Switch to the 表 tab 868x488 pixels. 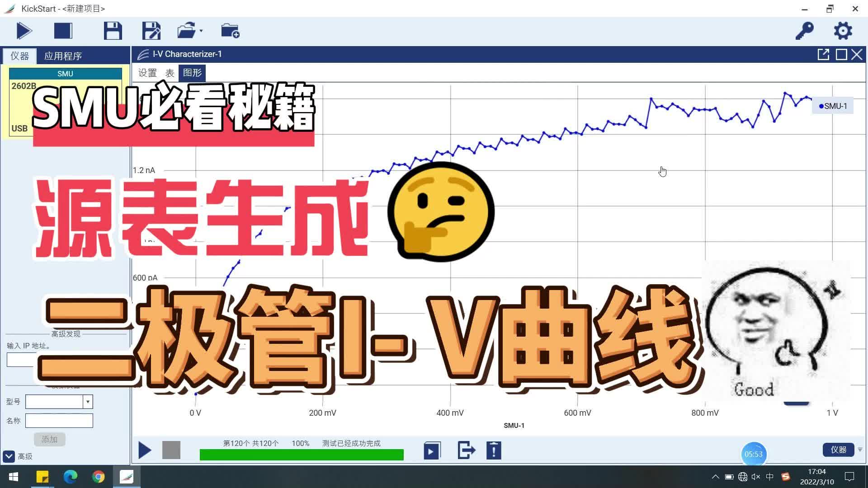click(x=170, y=72)
